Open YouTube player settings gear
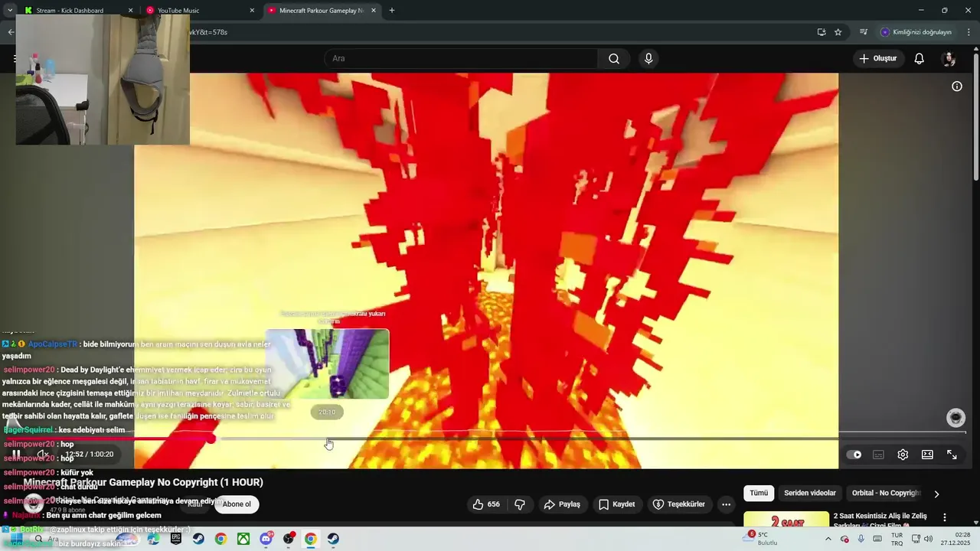The width and height of the screenshot is (980, 551). [x=903, y=455]
